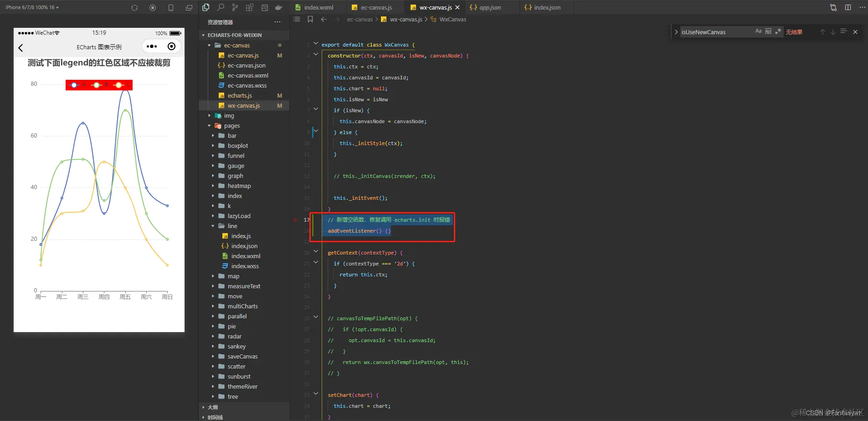The image size is (868, 421).
Task: Toggle breakpoint on line 17
Action: coord(295,220)
